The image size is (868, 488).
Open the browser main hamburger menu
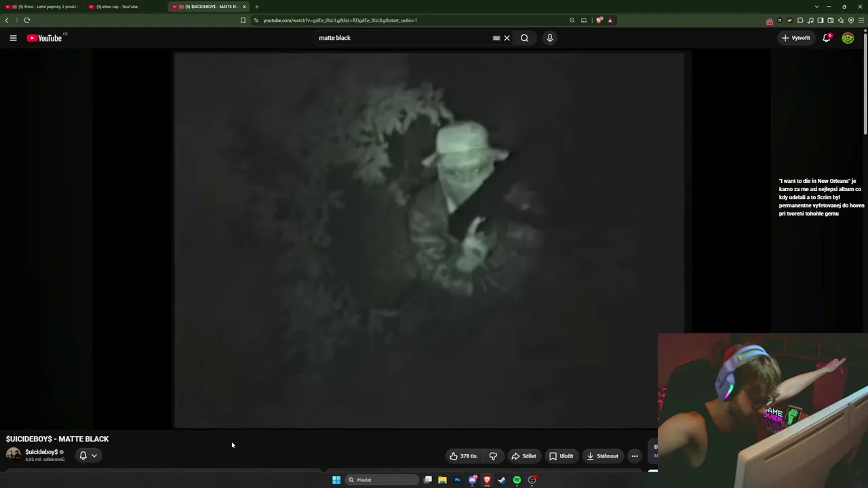click(861, 20)
